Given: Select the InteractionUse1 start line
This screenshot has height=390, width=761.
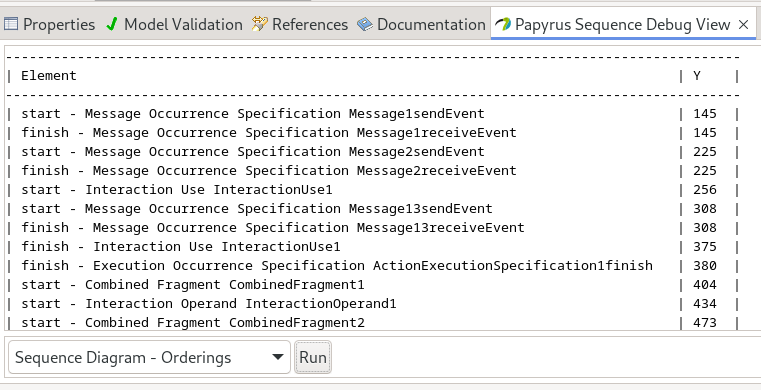Looking at the screenshot, I should [372, 190].
